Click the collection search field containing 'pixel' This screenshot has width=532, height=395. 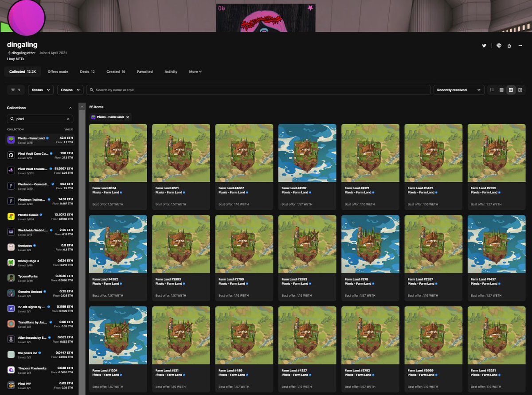40,119
